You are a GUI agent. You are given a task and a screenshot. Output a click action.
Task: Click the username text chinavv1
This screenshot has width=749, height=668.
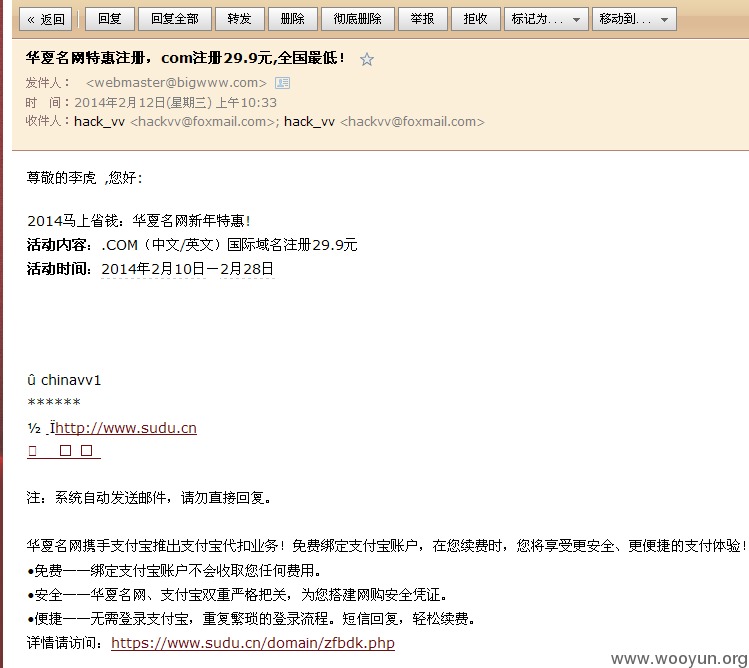[71, 380]
